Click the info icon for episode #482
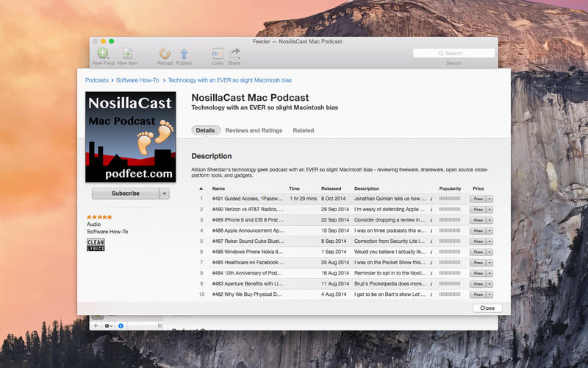This screenshot has height=368, width=588. pyautogui.click(x=431, y=295)
